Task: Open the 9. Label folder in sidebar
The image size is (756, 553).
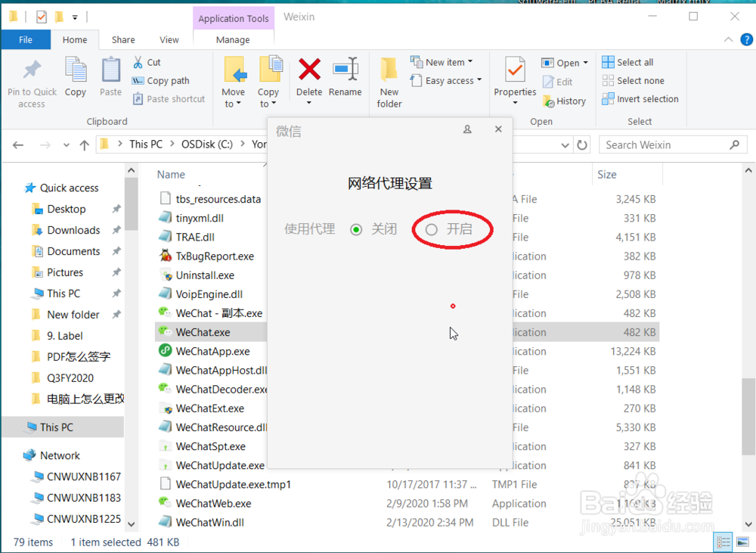Action: pyautogui.click(x=64, y=336)
